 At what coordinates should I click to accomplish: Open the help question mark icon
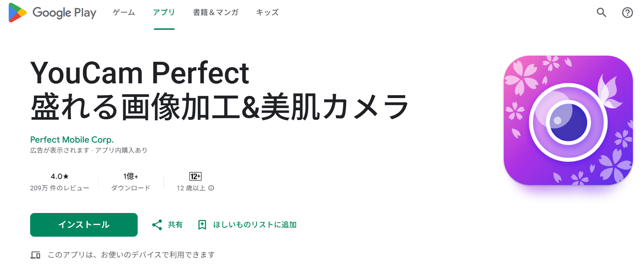coord(627,13)
